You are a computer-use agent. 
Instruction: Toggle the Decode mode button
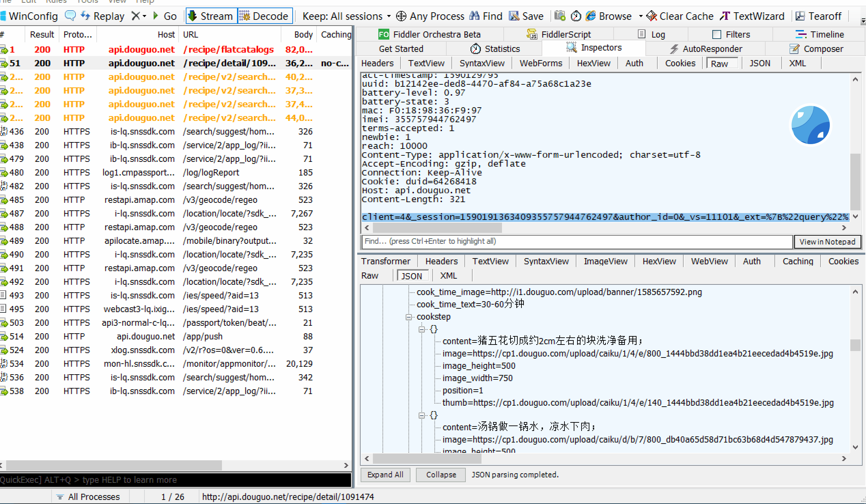265,16
